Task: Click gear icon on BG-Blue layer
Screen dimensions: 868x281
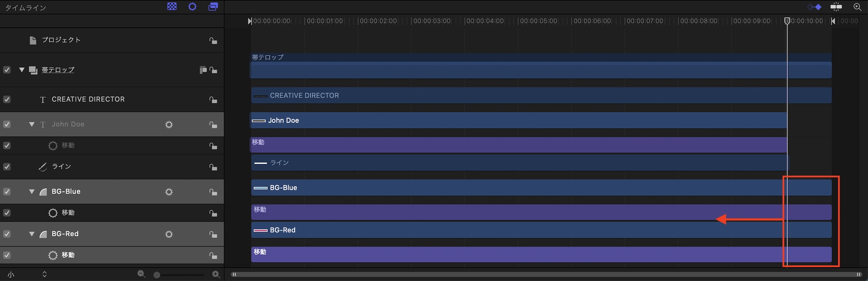Action: click(x=169, y=192)
